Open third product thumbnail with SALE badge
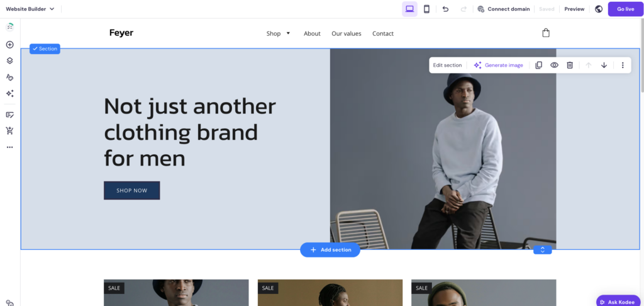644x306 pixels. [x=484, y=293]
